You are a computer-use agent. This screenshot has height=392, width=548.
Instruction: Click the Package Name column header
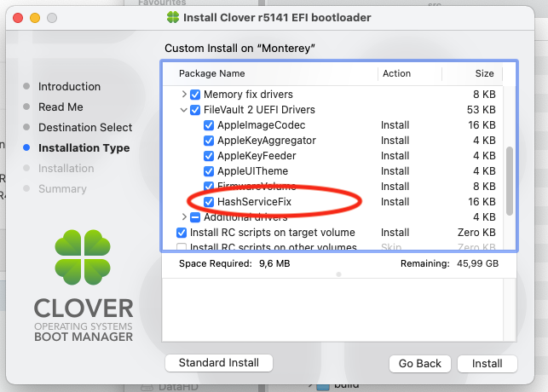point(212,73)
